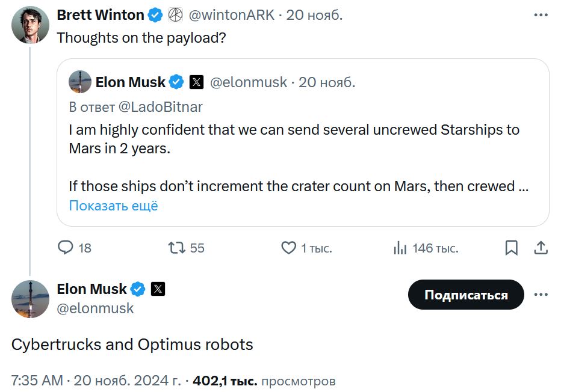Open Elon Musk's profile avatar in reply

(x=30, y=299)
